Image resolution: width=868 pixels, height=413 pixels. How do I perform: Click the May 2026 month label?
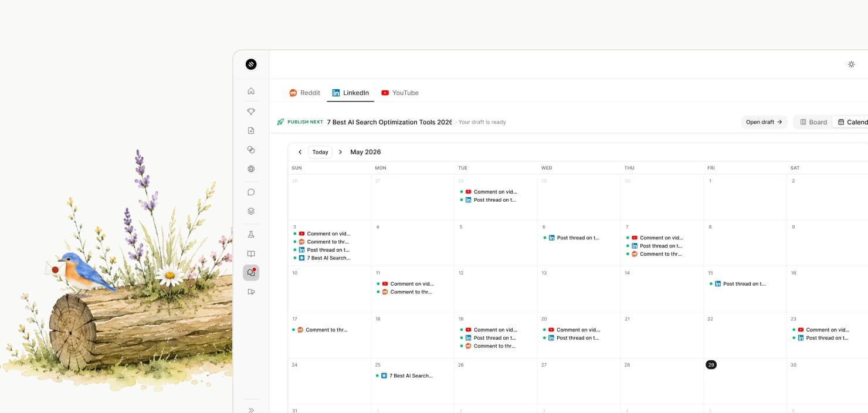pyautogui.click(x=365, y=152)
